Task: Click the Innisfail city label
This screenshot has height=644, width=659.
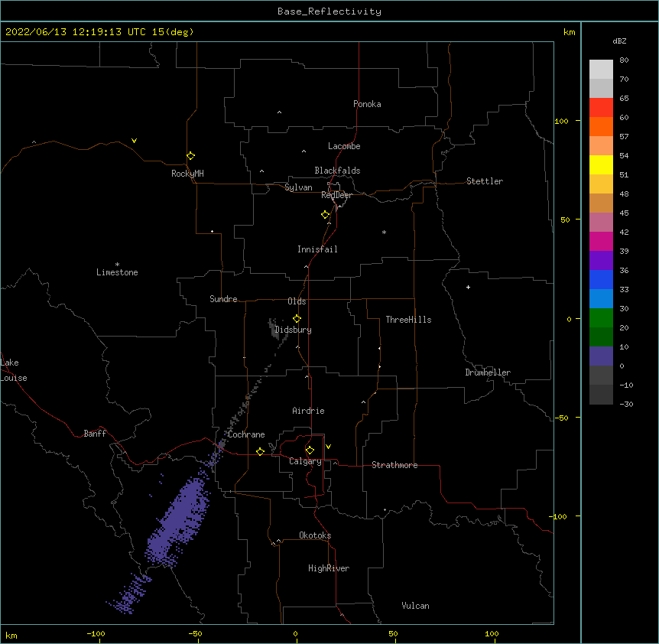Action: pyautogui.click(x=317, y=249)
